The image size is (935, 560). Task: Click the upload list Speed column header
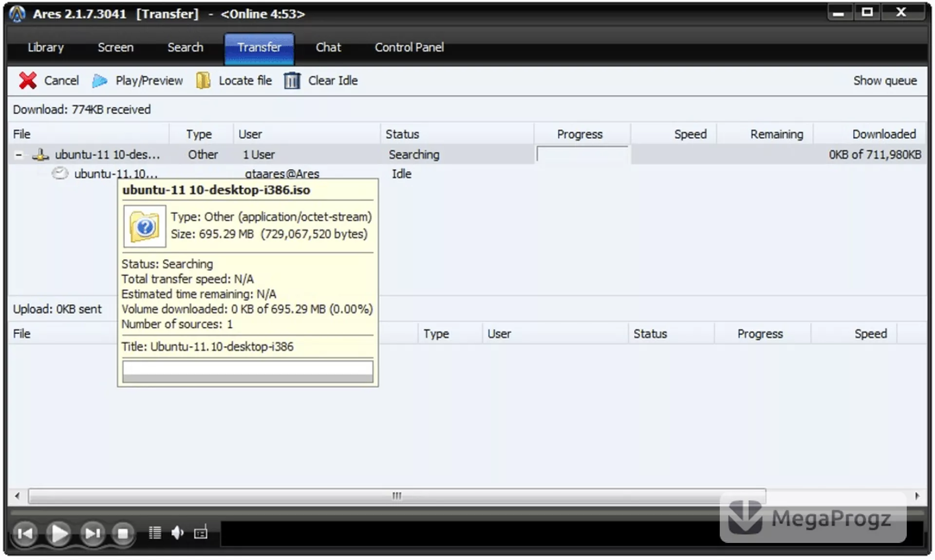pyautogui.click(x=854, y=334)
